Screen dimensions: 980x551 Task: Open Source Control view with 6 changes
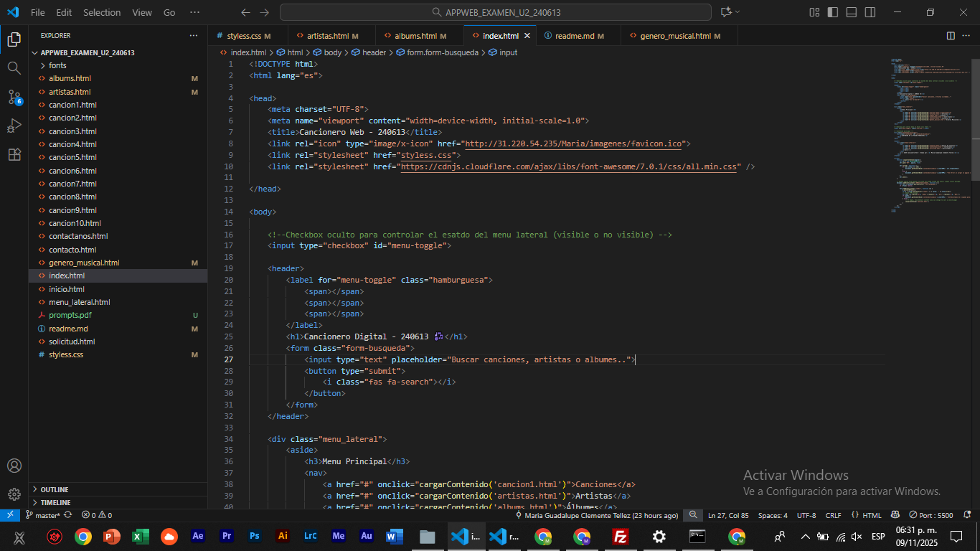[14, 97]
